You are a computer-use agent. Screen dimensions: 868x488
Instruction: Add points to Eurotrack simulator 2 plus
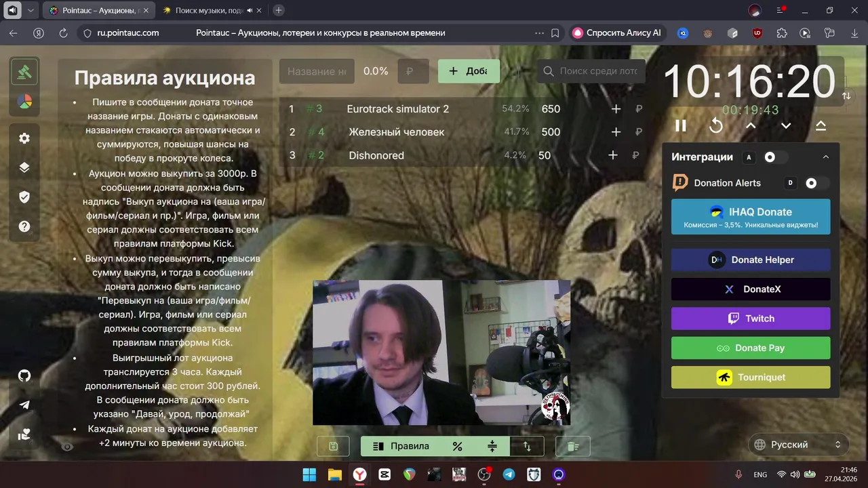[616, 109]
